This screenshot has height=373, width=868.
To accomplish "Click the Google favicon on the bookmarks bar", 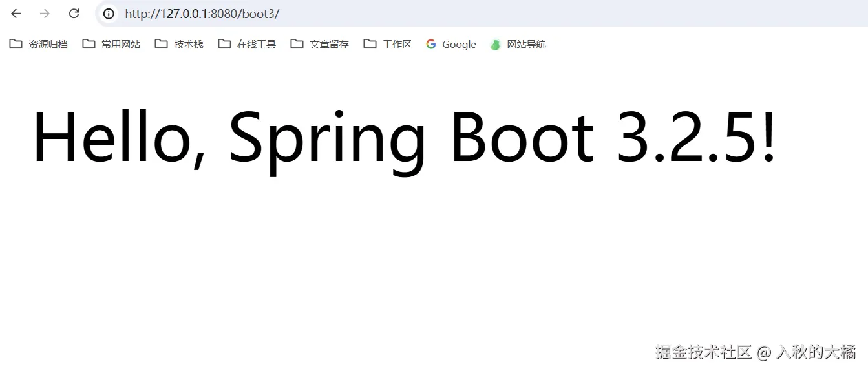I will click(430, 44).
